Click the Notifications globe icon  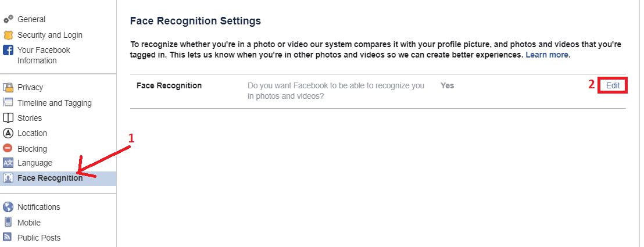[x=8, y=207]
